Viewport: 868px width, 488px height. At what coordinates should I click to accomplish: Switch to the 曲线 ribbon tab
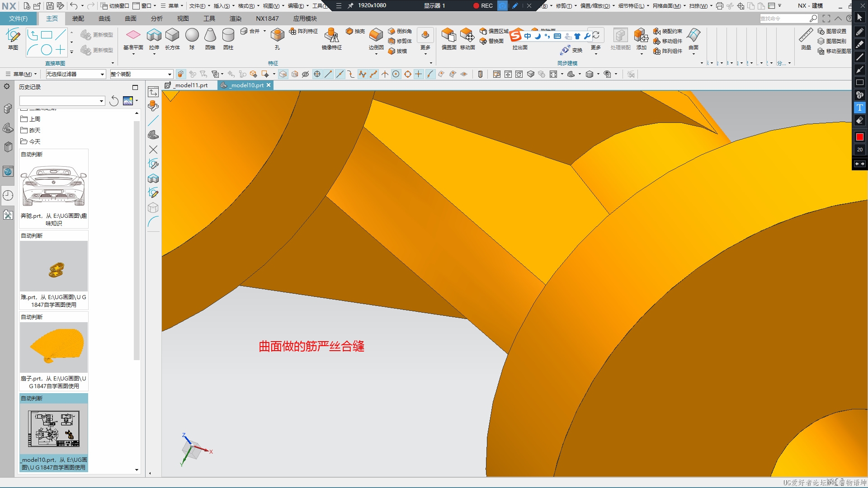[x=104, y=19]
